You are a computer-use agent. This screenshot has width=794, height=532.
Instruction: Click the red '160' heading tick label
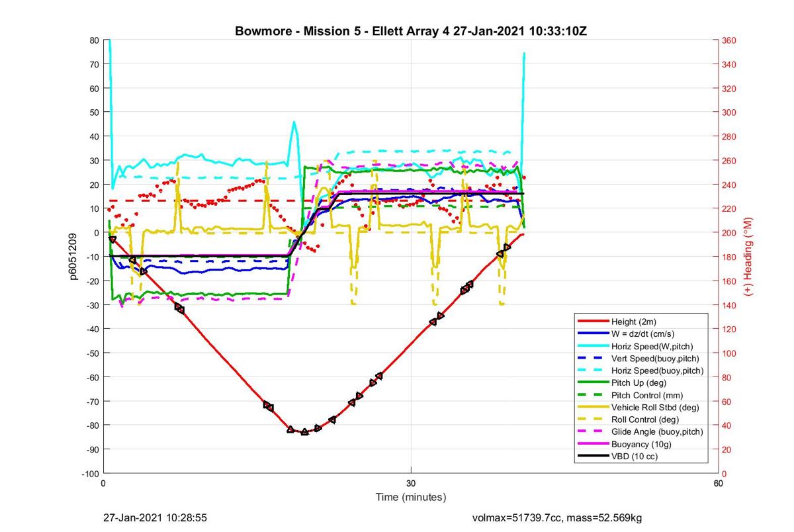(x=730, y=281)
